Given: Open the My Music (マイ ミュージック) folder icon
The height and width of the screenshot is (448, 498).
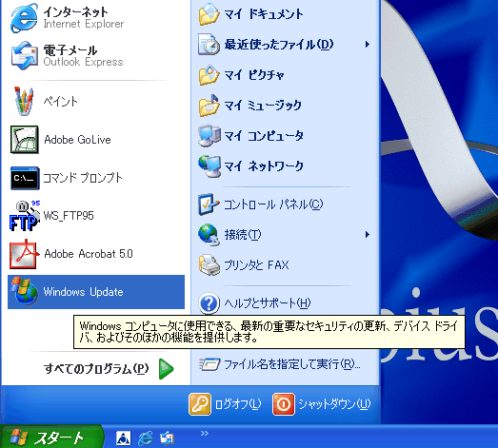Looking at the screenshot, I should click(x=209, y=106).
